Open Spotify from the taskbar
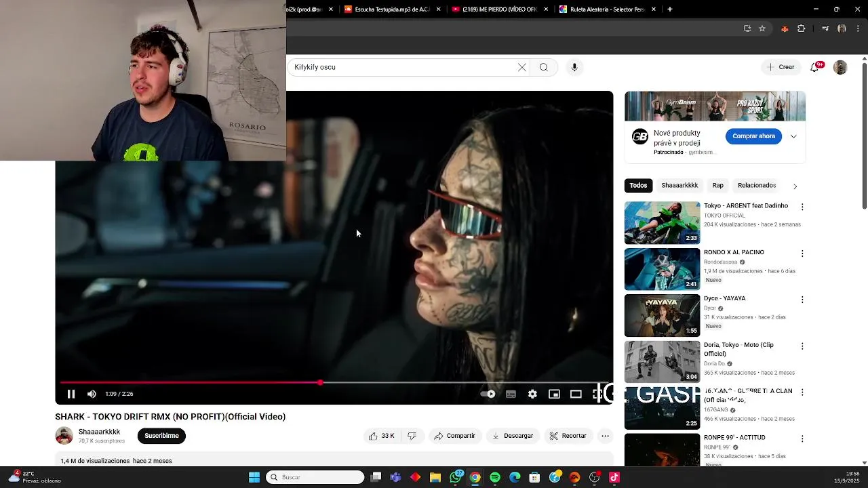This screenshot has width=868, height=488. pos(495,477)
